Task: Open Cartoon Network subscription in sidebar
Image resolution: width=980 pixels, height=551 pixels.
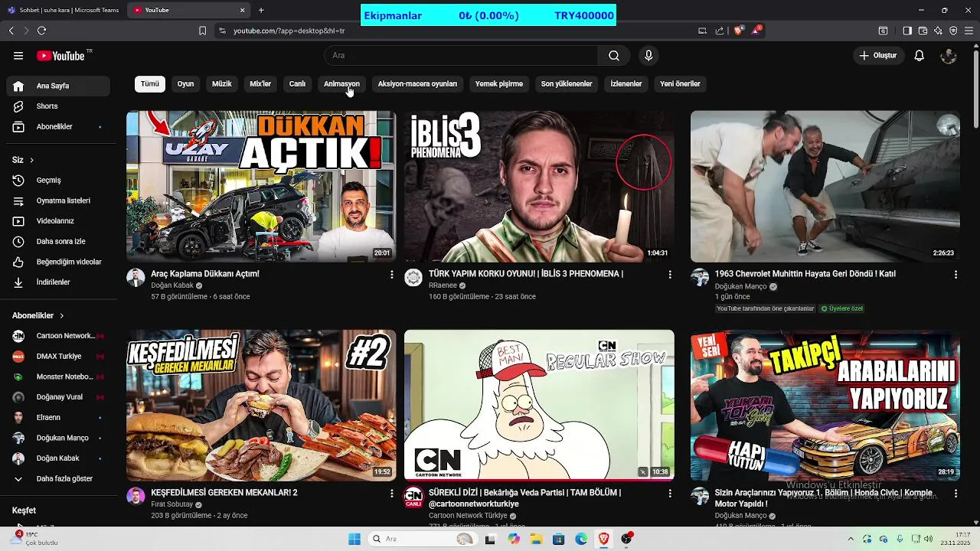Action: tap(57, 336)
